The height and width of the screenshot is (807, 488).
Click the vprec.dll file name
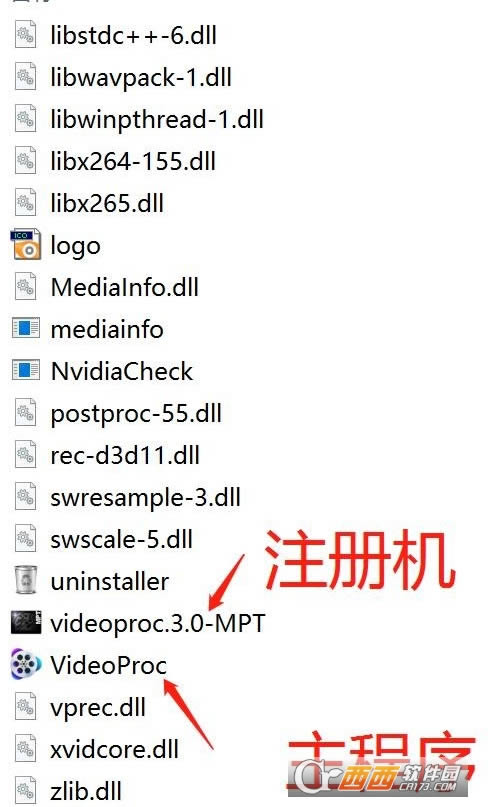98,707
